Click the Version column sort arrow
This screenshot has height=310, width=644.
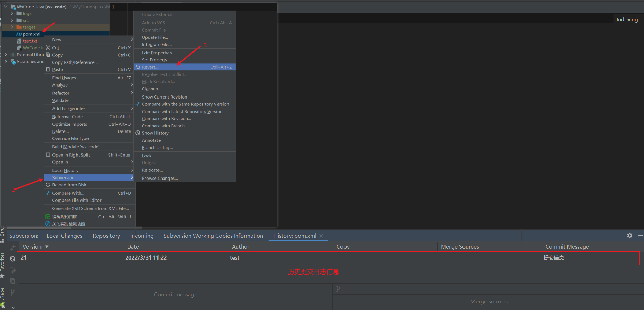pos(47,247)
